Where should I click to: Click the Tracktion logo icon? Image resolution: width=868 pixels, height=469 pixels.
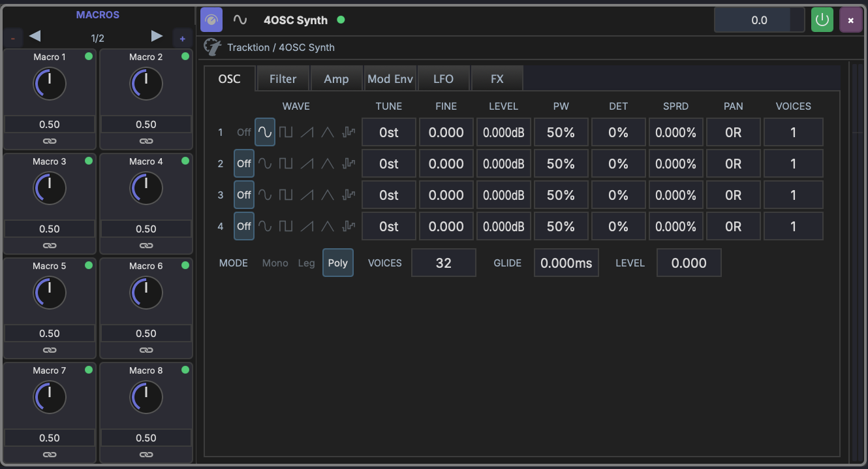211,46
